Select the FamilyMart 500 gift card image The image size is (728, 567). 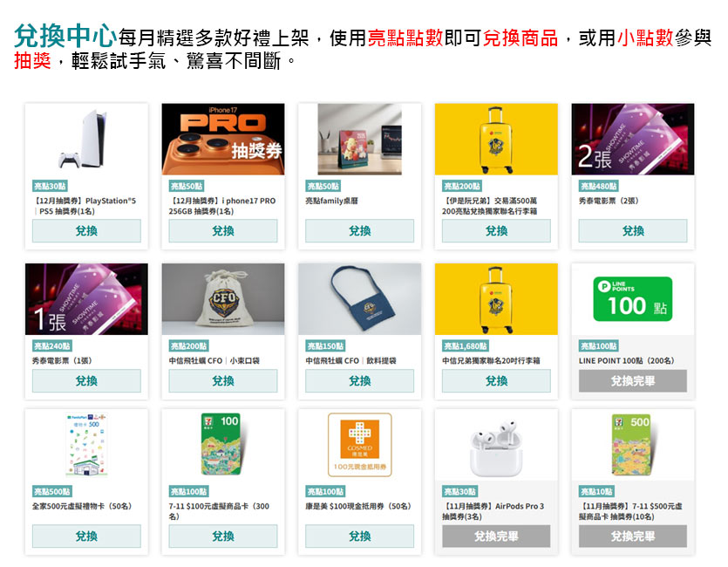[x=86, y=445]
